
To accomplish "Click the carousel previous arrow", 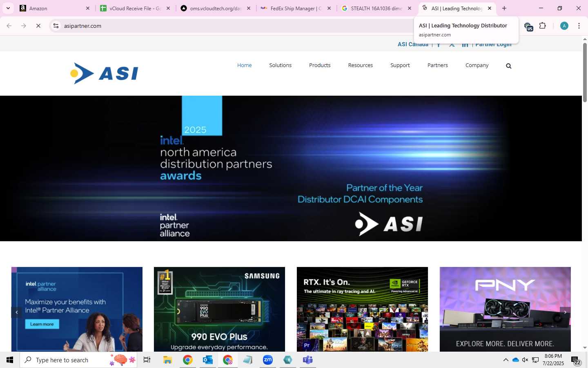I will pos(16,312).
